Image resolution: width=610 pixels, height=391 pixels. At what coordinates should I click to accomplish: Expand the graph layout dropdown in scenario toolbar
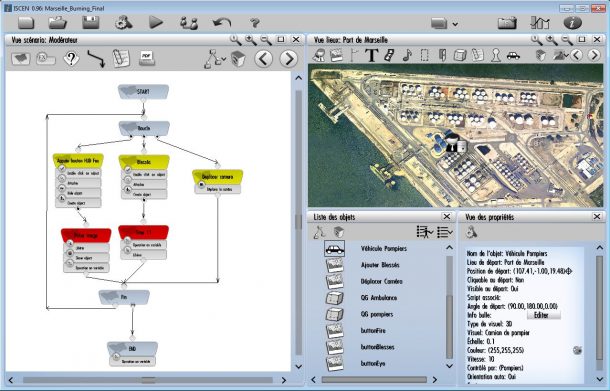215,59
